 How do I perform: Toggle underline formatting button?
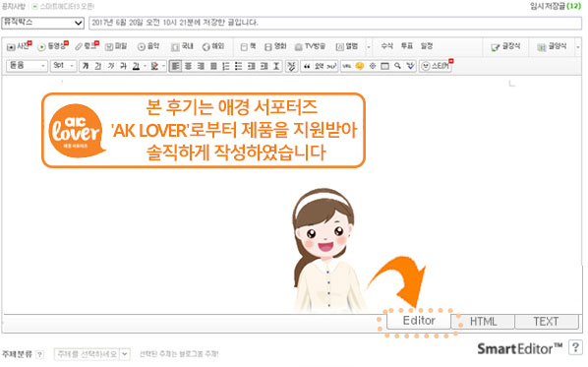98,66
